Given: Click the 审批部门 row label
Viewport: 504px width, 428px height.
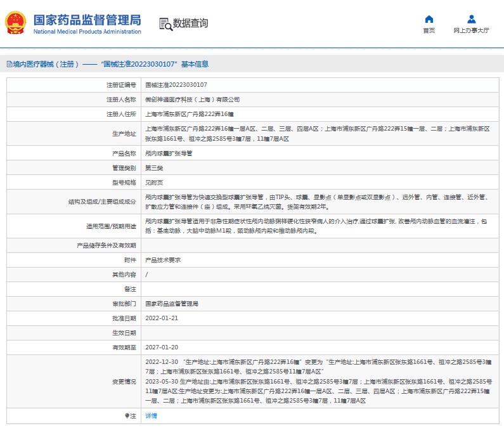Looking at the screenshot, I should click(x=124, y=304).
